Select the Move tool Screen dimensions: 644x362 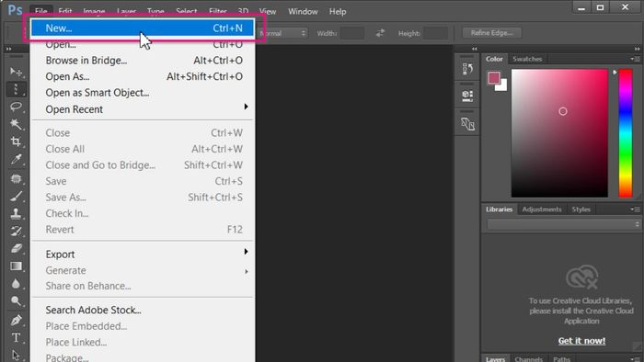coord(16,72)
